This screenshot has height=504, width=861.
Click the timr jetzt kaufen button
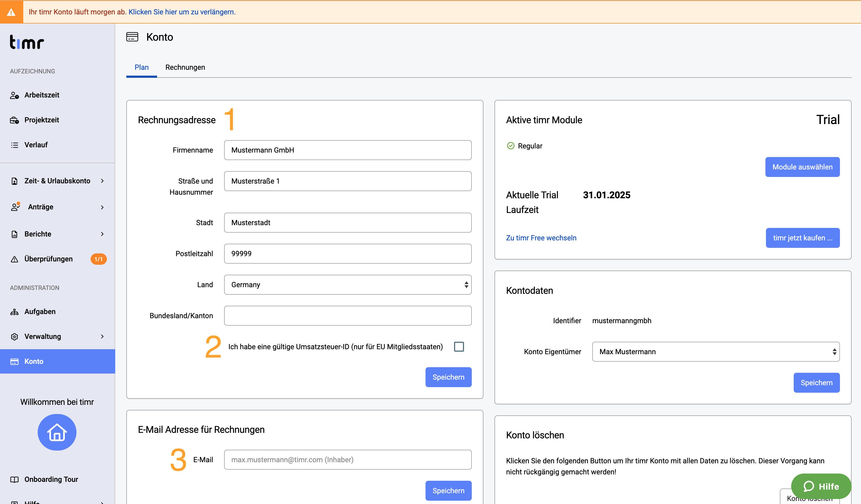point(803,238)
